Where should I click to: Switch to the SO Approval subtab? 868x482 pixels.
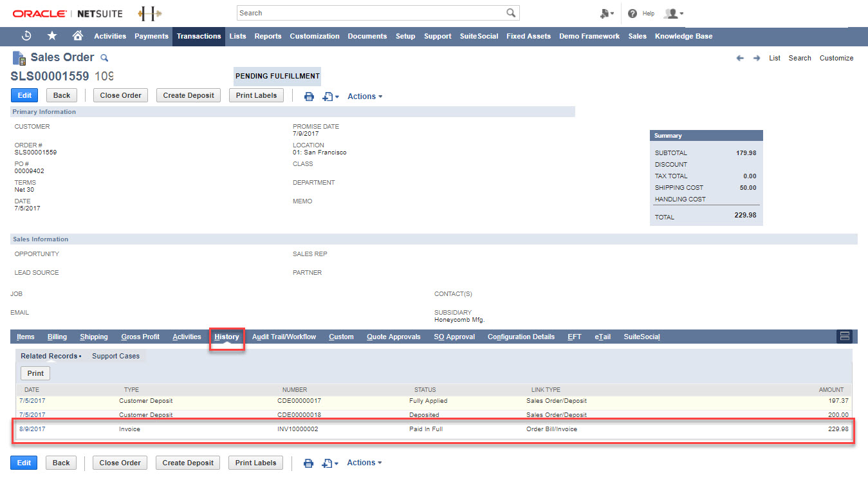coord(454,337)
